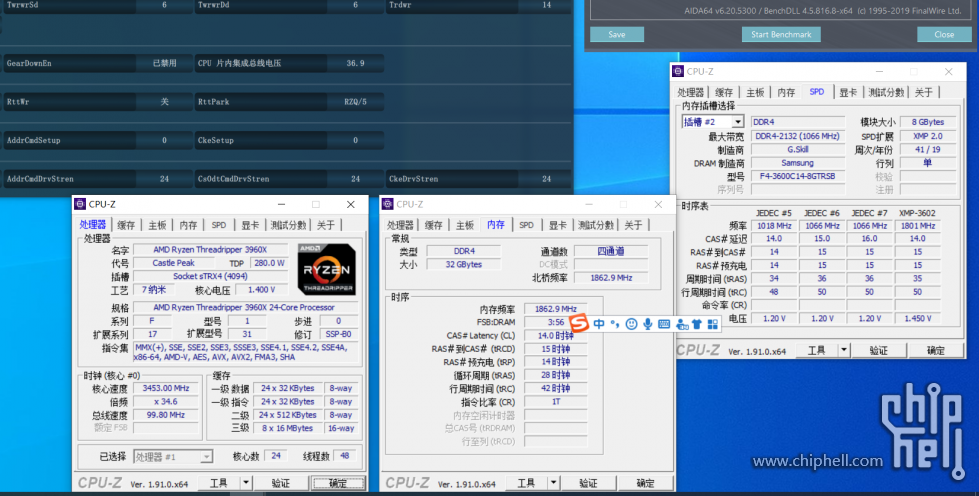Click 确定 in the processor window
The width and height of the screenshot is (979, 496).
(338, 483)
